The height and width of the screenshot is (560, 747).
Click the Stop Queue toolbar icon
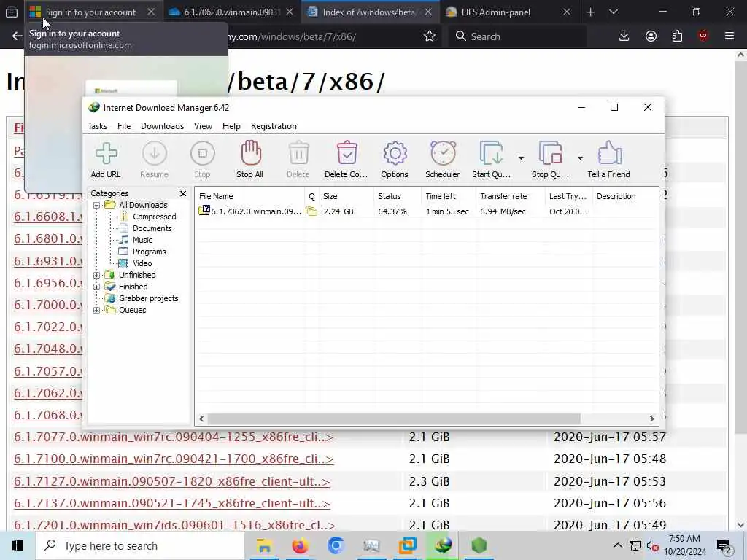(x=550, y=160)
